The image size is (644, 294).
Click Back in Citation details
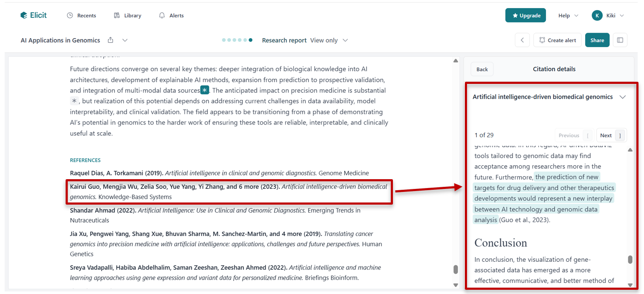(x=482, y=69)
